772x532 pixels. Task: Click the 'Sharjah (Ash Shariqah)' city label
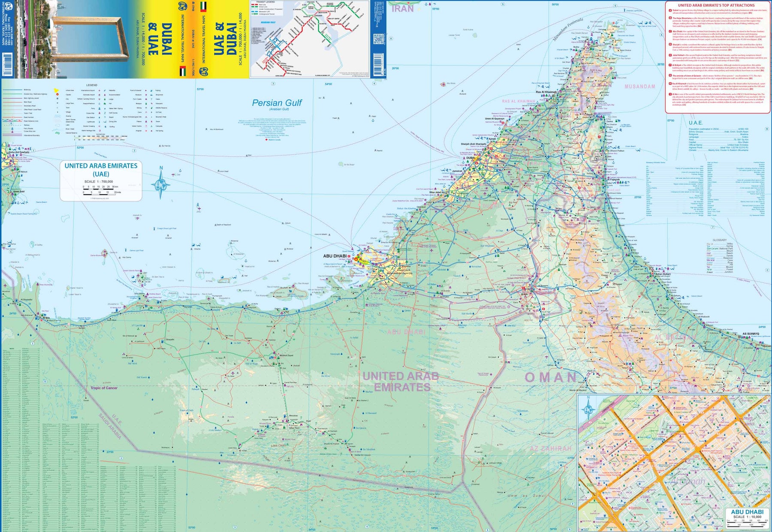tap(473, 144)
